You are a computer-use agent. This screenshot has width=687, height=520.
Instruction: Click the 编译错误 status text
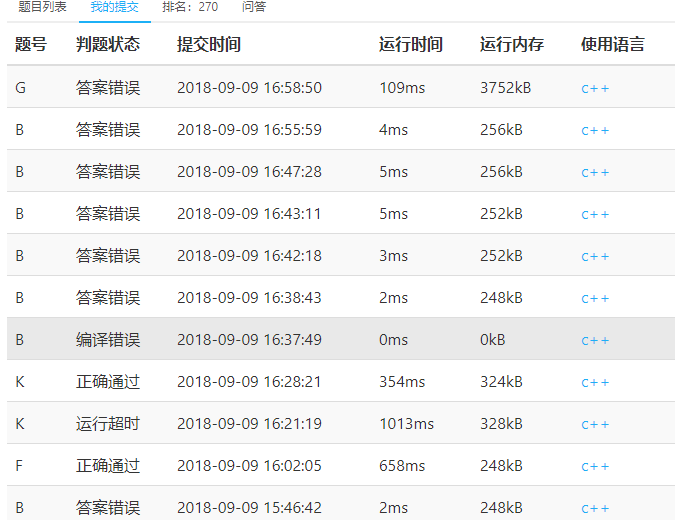(108, 340)
